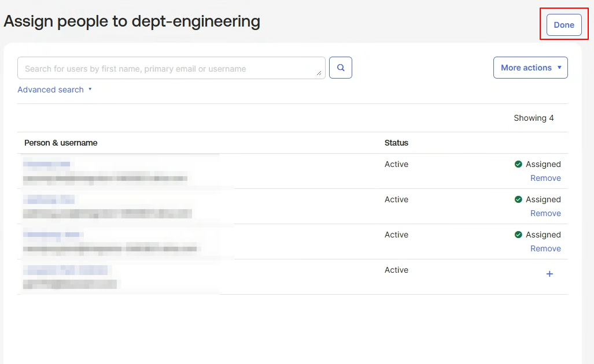Open the second person's blurred name link
Screen dimensions: 594x364
(49, 199)
